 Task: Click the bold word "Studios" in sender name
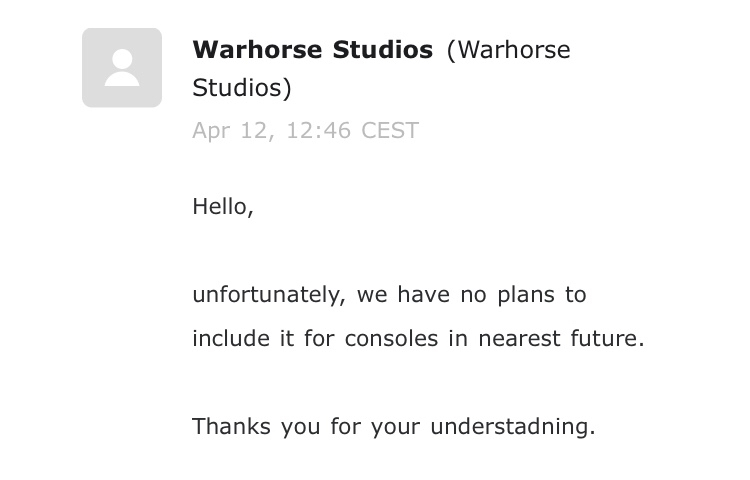[383, 50]
